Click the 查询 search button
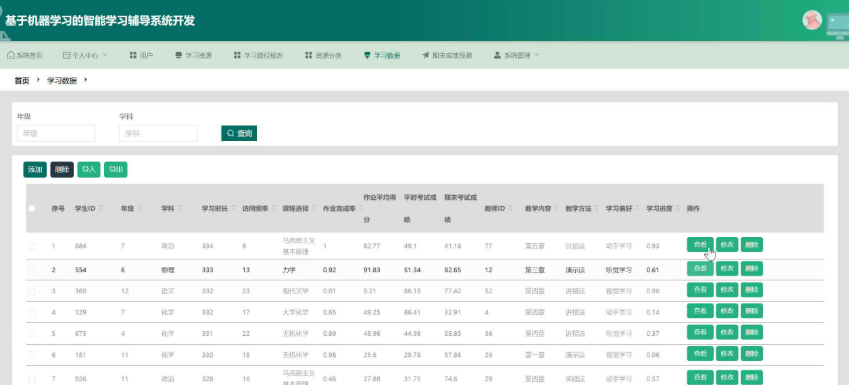 click(x=239, y=133)
